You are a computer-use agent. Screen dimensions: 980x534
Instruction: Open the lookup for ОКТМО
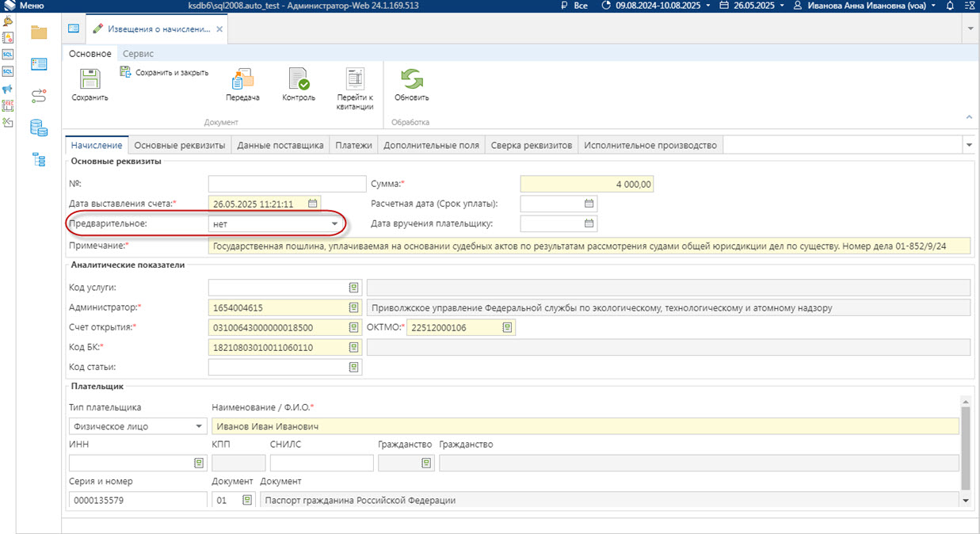point(507,327)
